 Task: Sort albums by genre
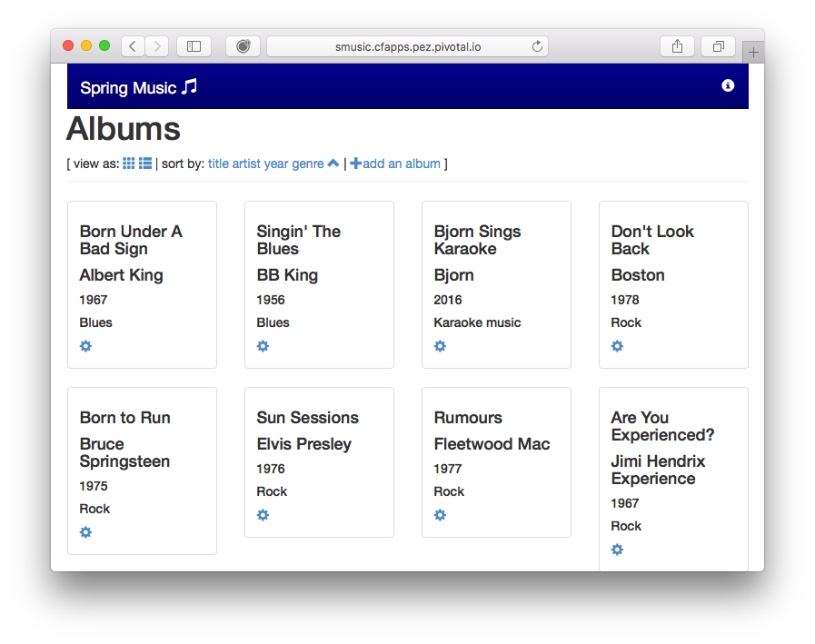(308, 163)
